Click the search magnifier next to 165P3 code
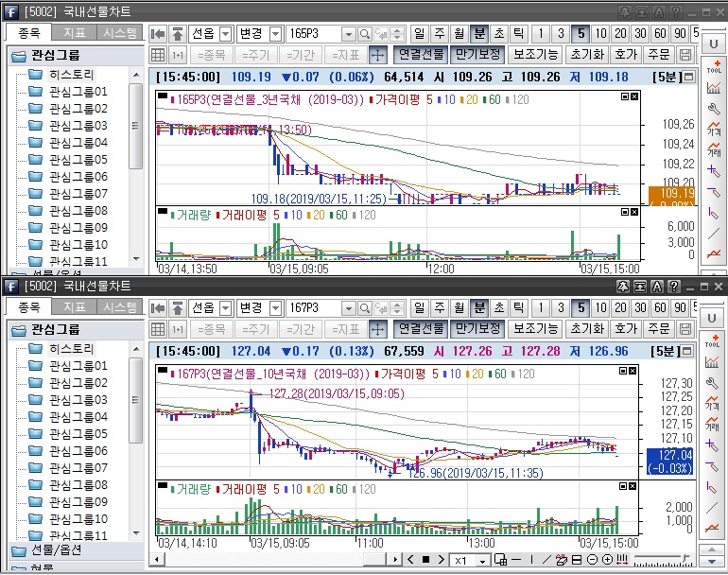This screenshot has width=728, height=575. coord(365,34)
